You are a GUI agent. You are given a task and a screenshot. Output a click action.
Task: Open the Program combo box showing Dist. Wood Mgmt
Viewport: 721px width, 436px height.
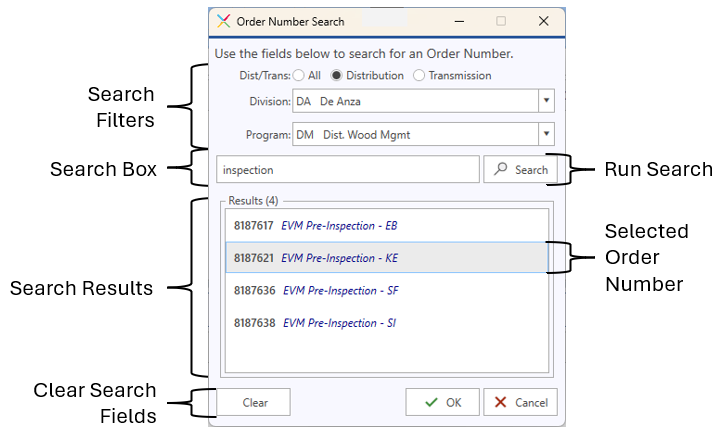414,134
